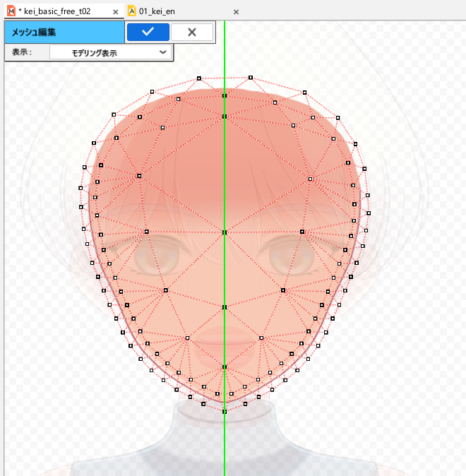Select the bottom chin tip vertex

[x=225, y=411]
